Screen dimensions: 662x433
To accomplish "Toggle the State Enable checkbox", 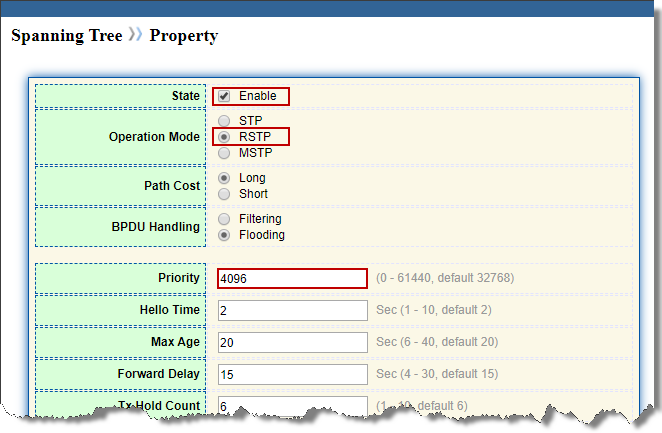I will coord(224,96).
